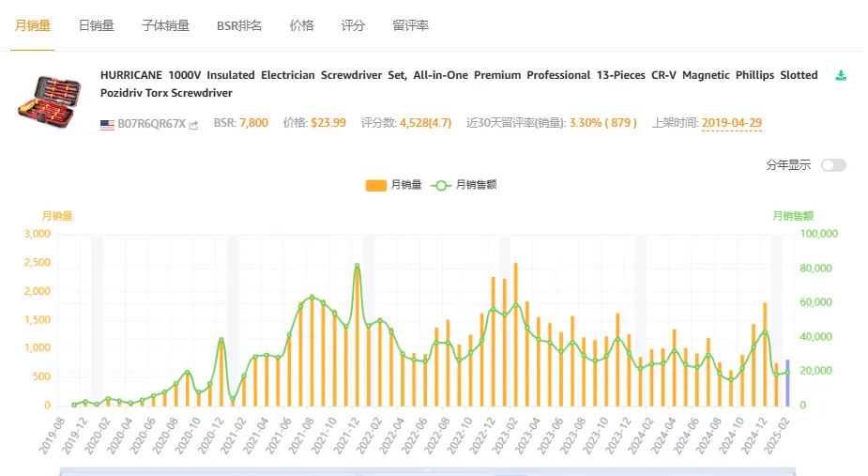868x476 pixels.
Task: Click the 2023-12 x-axis label
Action: tap(618, 437)
